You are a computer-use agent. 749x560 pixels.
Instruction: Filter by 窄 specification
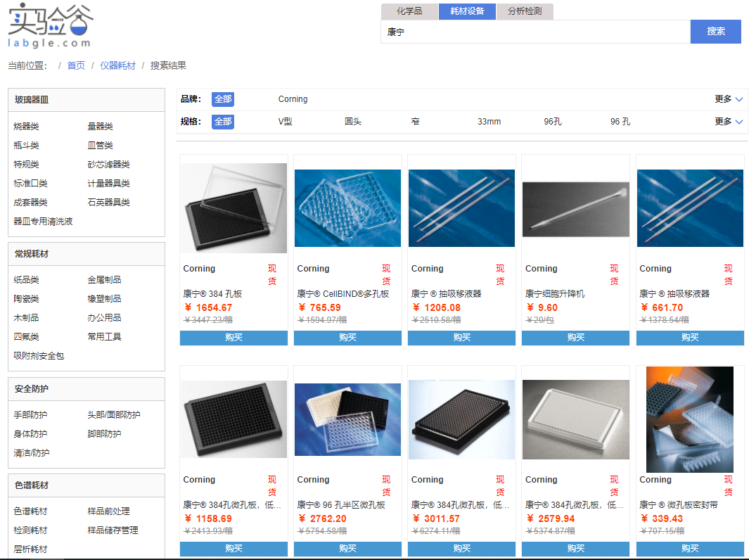(x=415, y=122)
